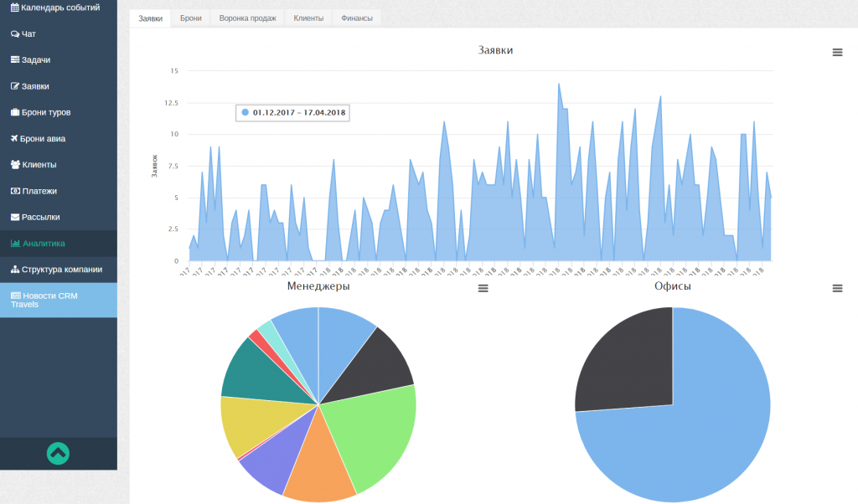The width and height of the screenshot is (858, 504).
Task: Open Брони туров in the sidebar
Action: [59, 113]
